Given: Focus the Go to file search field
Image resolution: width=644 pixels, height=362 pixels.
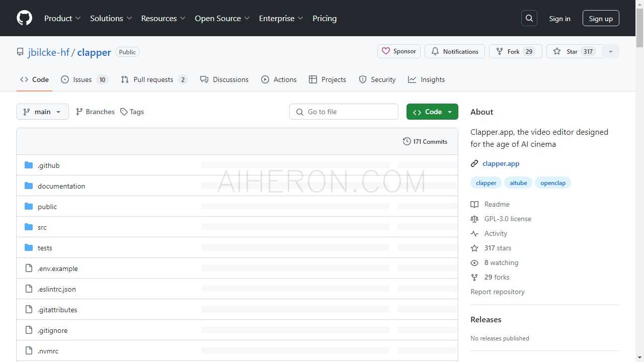Looking at the screenshot, I should point(344,112).
